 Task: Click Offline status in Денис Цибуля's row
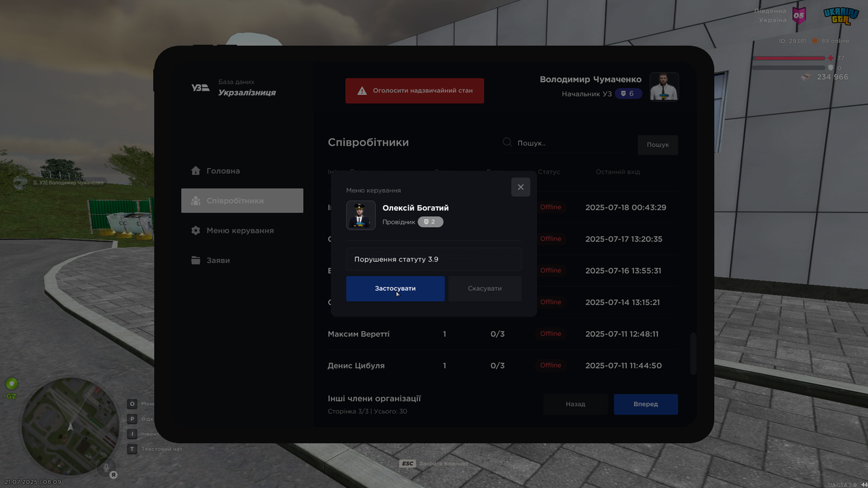pyautogui.click(x=551, y=365)
